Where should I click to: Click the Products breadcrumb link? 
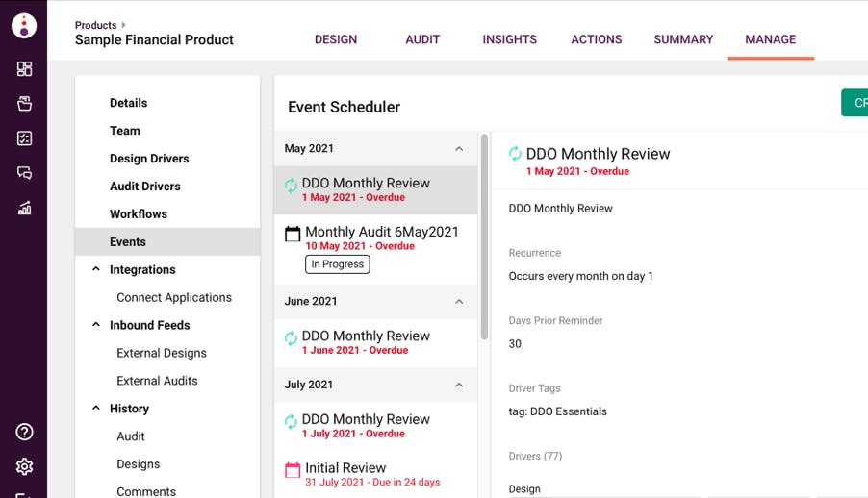click(95, 25)
